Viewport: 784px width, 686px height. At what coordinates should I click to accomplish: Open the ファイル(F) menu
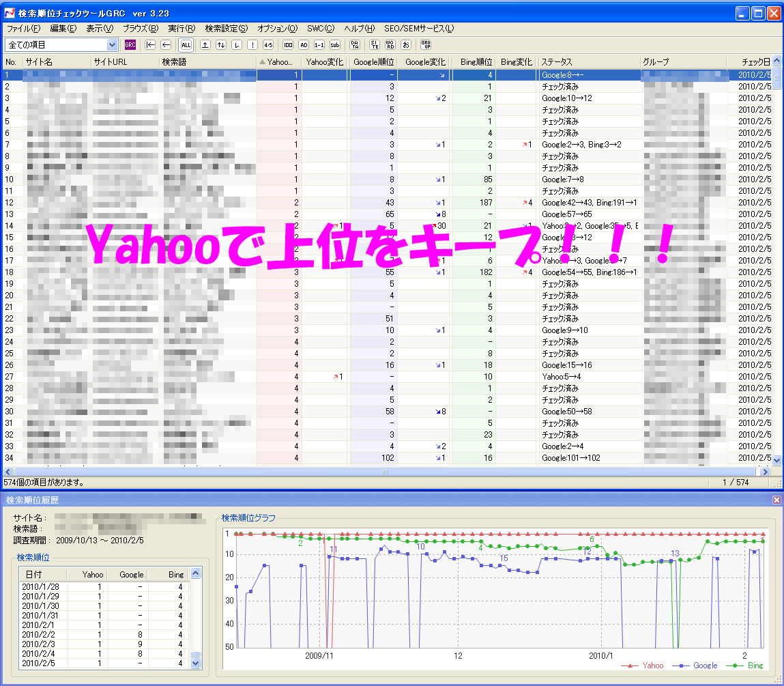click(23, 29)
